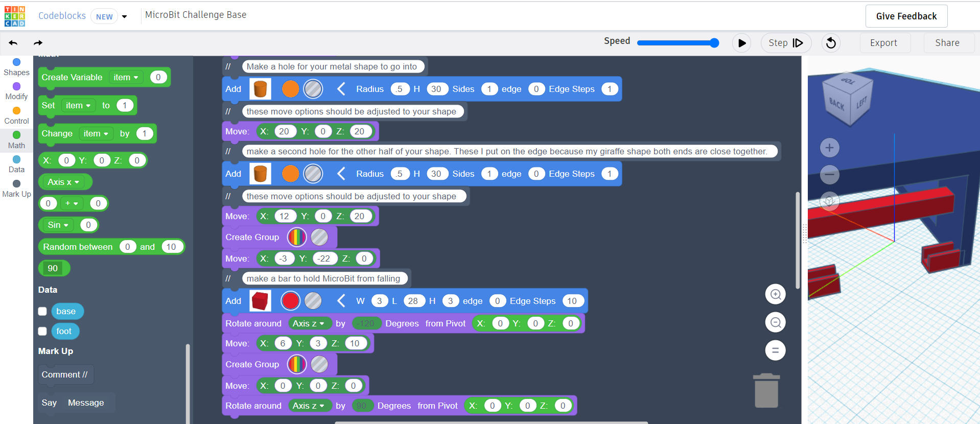Open Codeblocks link
The height and width of the screenshot is (424, 980).
(62, 16)
